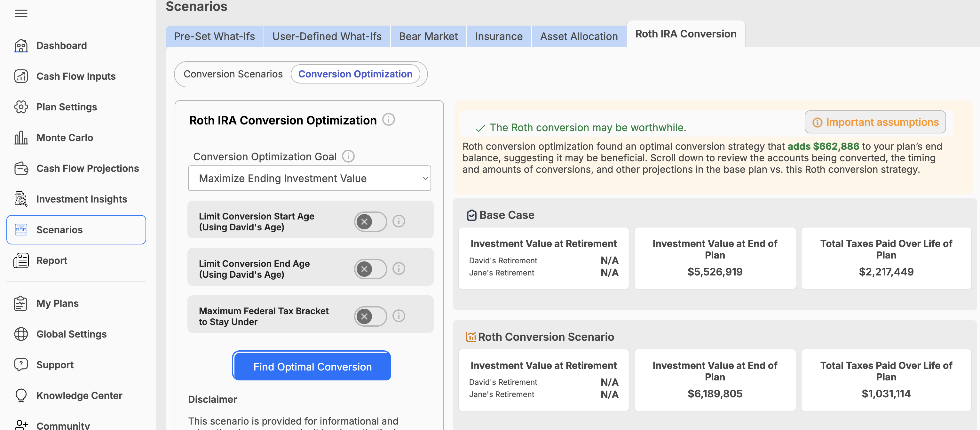Image resolution: width=980 pixels, height=430 pixels.
Task: Open the Maximize Ending Investment Value dropdown
Action: [309, 179]
